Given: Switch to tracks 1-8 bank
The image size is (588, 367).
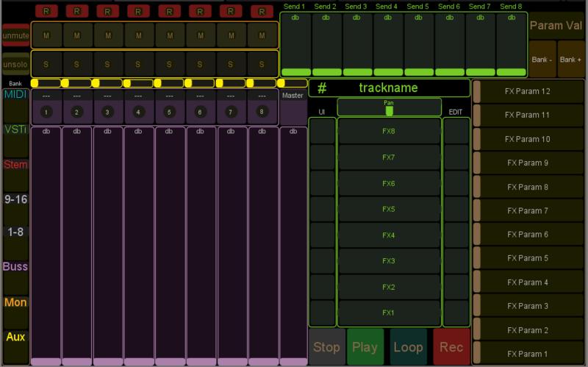Looking at the screenshot, I should pyautogui.click(x=15, y=243).
